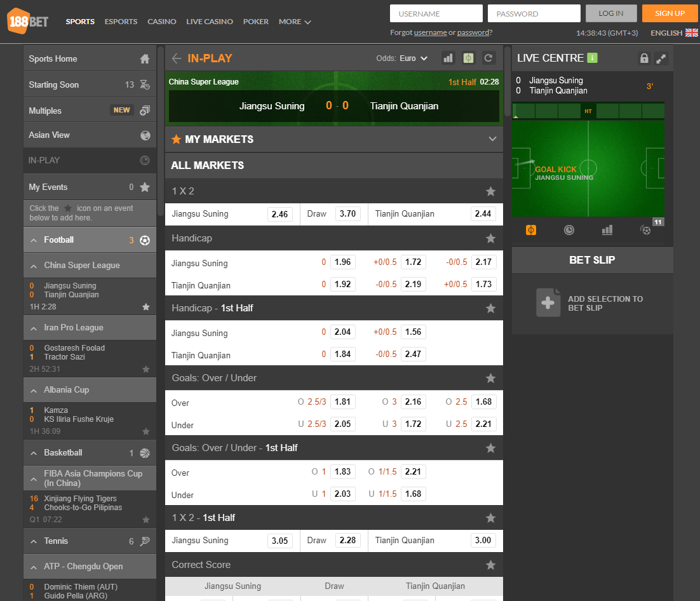Lock the Live Centre panel

pos(643,58)
